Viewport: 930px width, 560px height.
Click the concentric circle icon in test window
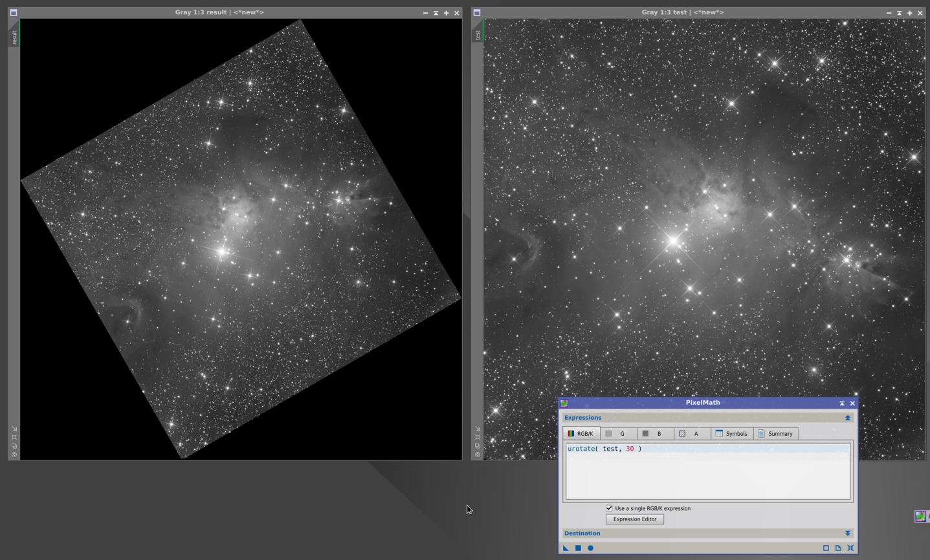[478, 454]
